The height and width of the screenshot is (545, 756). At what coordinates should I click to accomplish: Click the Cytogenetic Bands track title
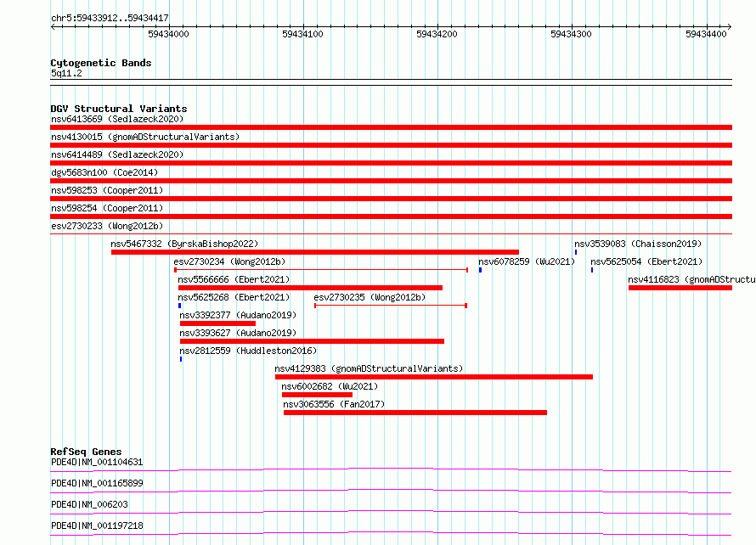101,63
